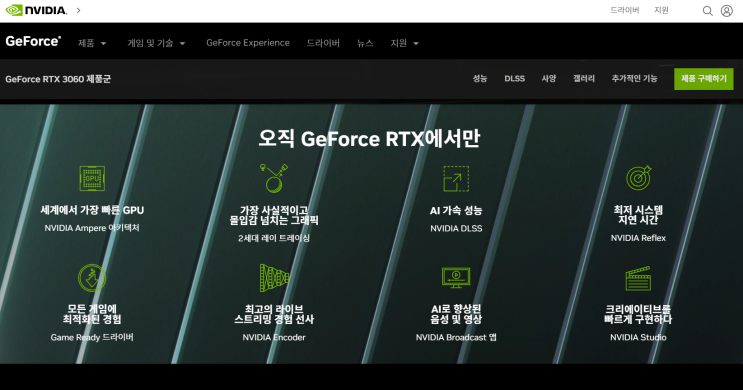
Task: Click 최저 시스템 지연 시간 heading
Action: [x=638, y=215]
